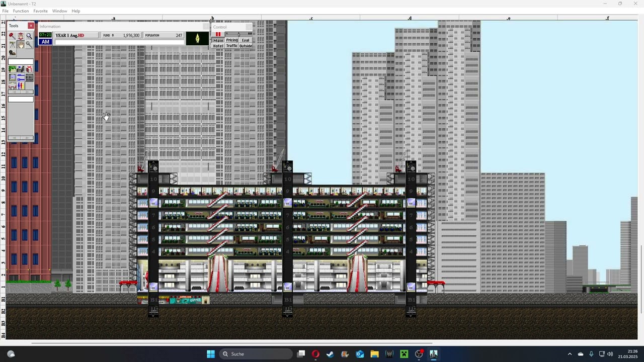Select the magnifying glass zoom tool
This screenshot has width=644, height=362.
[29, 36]
